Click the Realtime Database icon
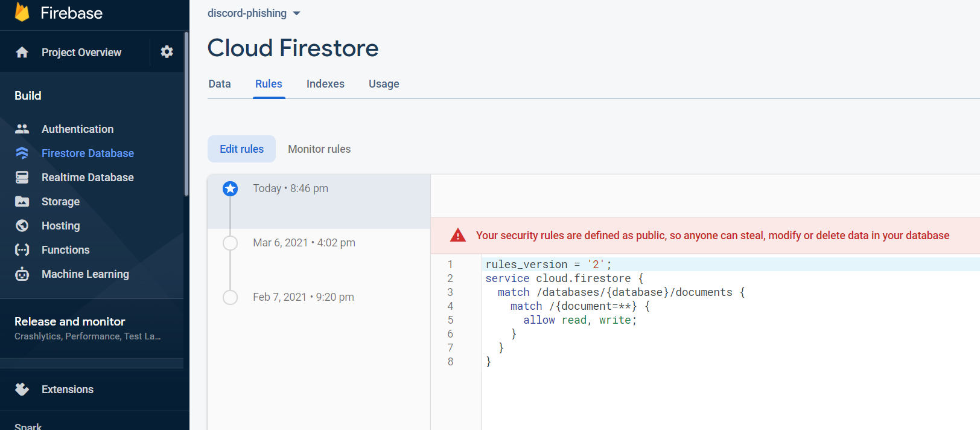The height and width of the screenshot is (430, 980). (x=22, y=177)
